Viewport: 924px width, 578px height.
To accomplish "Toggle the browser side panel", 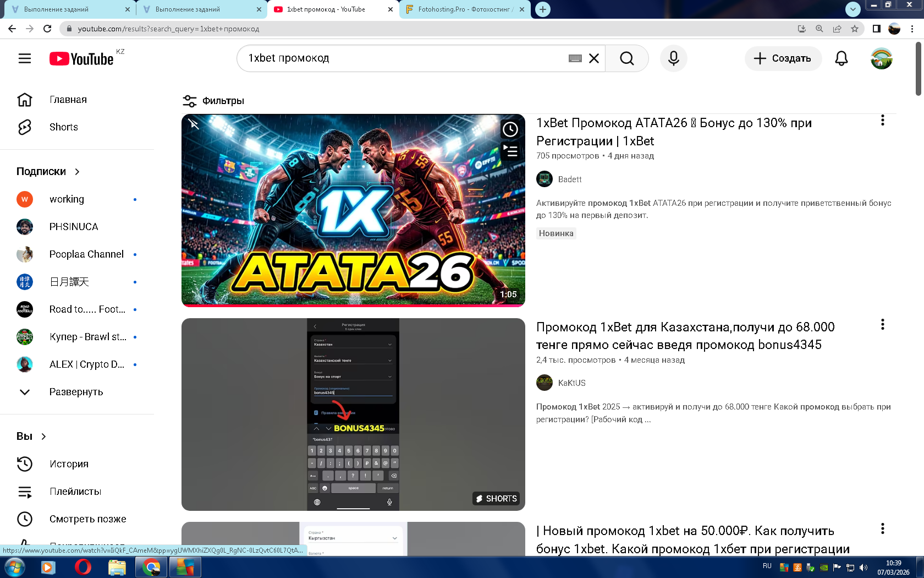I will pos(877,29).
